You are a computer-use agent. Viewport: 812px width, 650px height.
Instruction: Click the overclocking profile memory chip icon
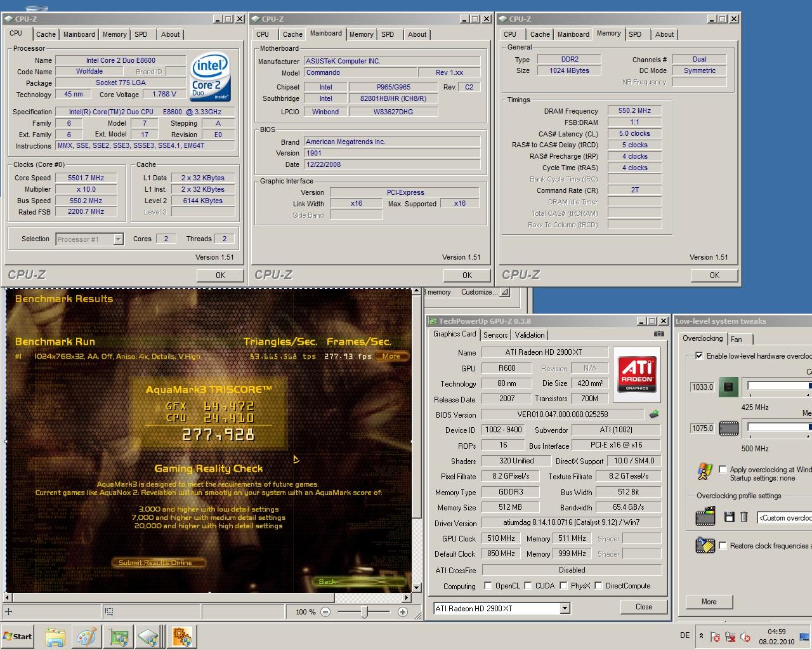pyautogui.click(x=705, y=517)
